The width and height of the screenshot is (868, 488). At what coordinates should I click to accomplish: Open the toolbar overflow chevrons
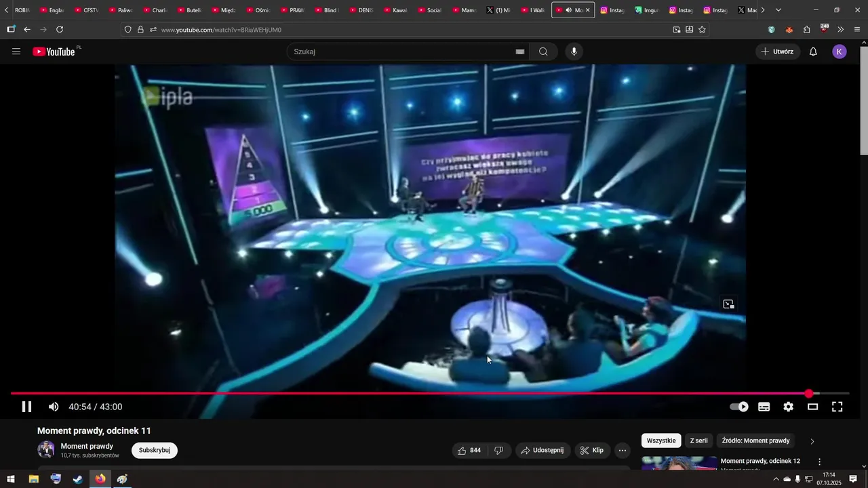841,30
